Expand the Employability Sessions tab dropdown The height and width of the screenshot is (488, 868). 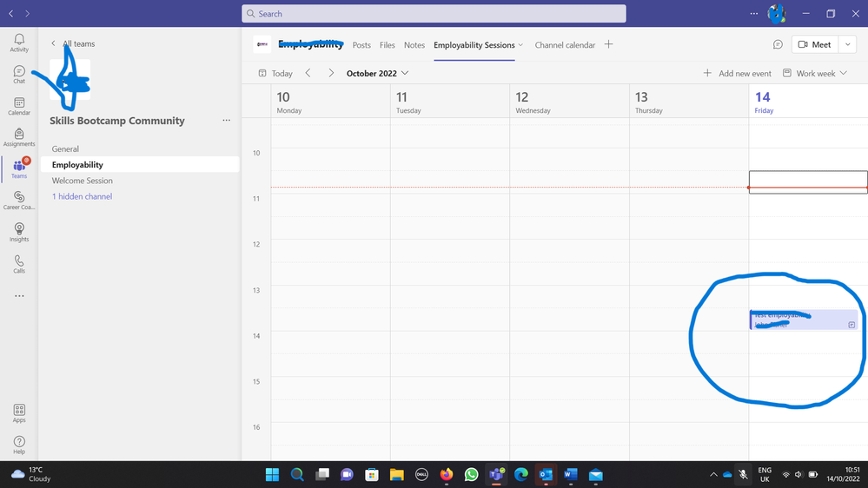(520, 45)
